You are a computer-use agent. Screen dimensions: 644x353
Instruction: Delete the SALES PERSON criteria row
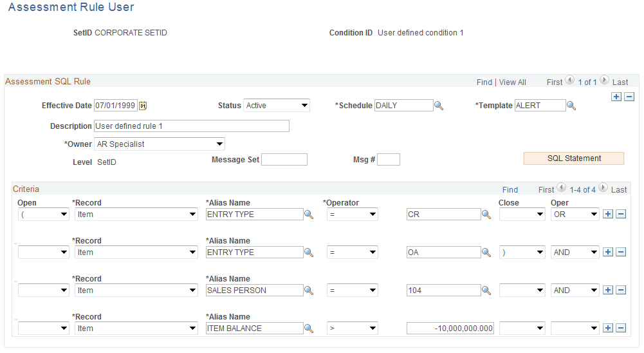621,291
